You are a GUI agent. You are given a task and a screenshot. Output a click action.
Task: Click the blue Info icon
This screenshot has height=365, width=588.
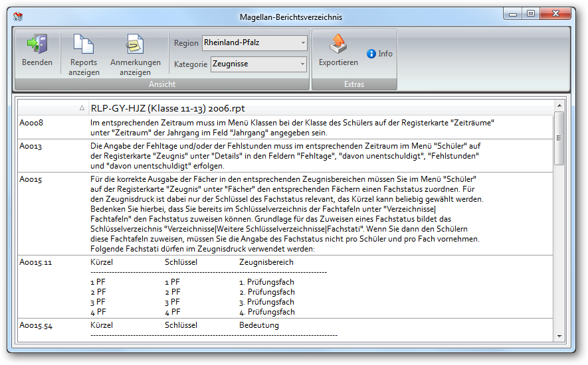pyautogui.click(x=371, y=54)
